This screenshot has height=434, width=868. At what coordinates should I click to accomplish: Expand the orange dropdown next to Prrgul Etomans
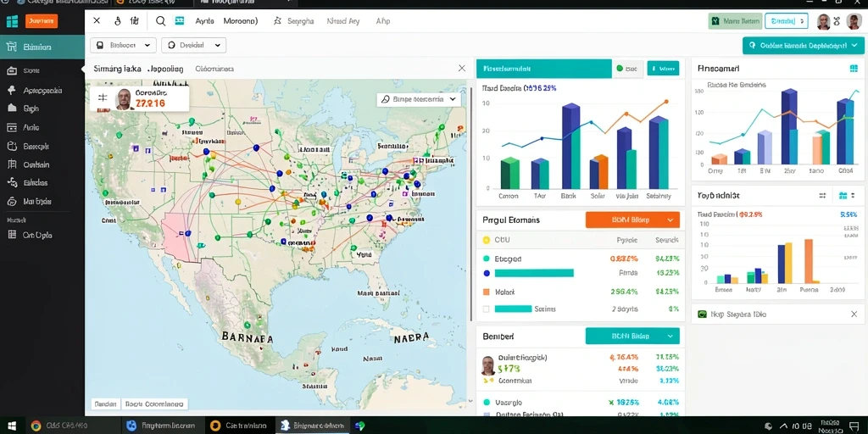(x=632, y=220)
